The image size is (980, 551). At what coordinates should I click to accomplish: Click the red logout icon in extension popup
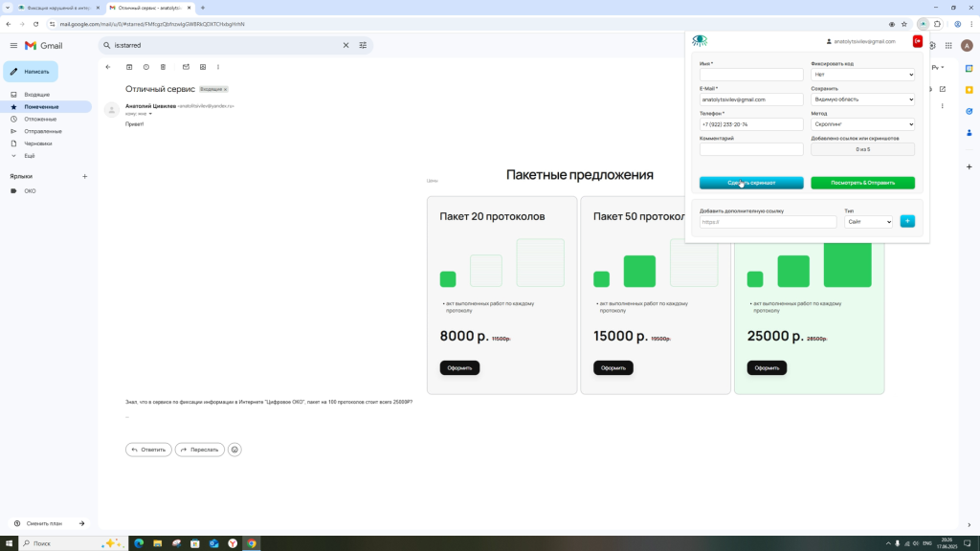pyautogui.click(x=918, y=41)
